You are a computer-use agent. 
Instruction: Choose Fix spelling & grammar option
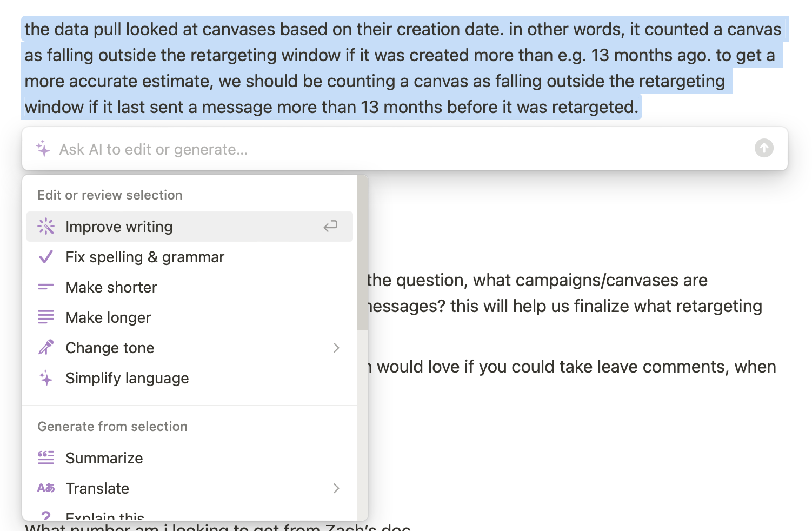tap(190, 257)
